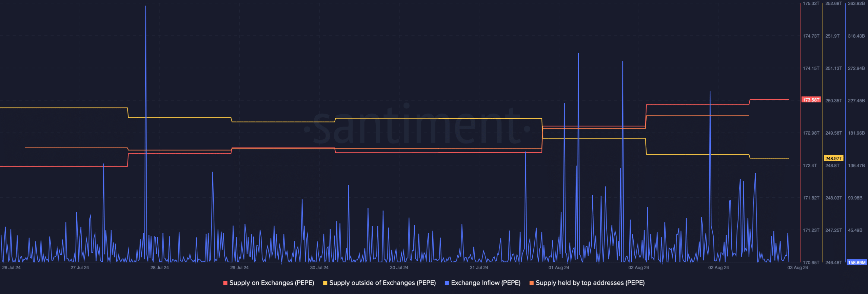Click the 90.98B axis value
This screenshot has height=294, width=868.
tap(855, 198)
